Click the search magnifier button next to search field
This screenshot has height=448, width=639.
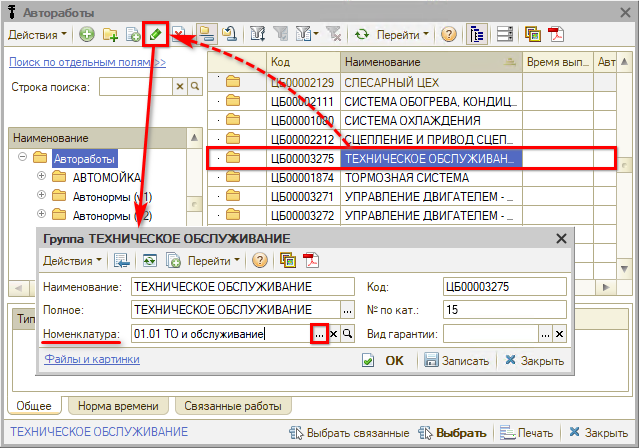coord(195,86)
